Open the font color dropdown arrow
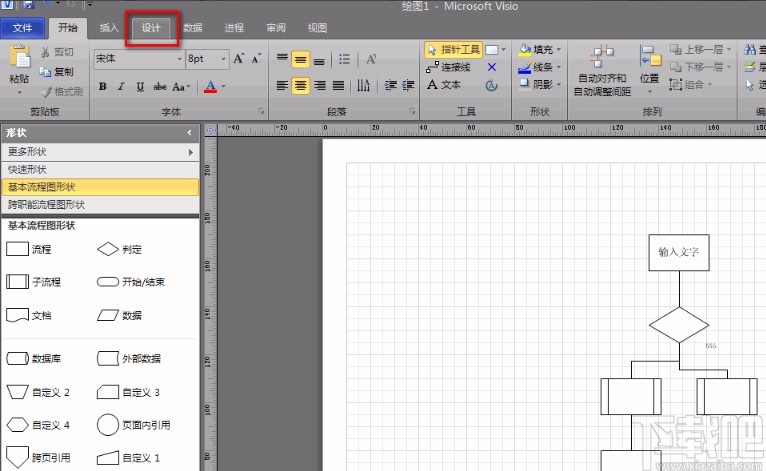This screenshot has height=471, width=766. [224, 86]
